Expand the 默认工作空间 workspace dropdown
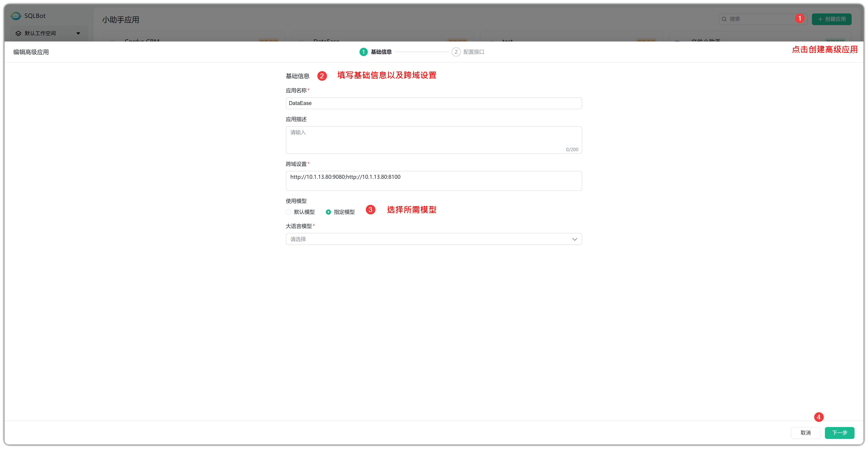Viewport: 868px width, 449px height. (49, 33)
